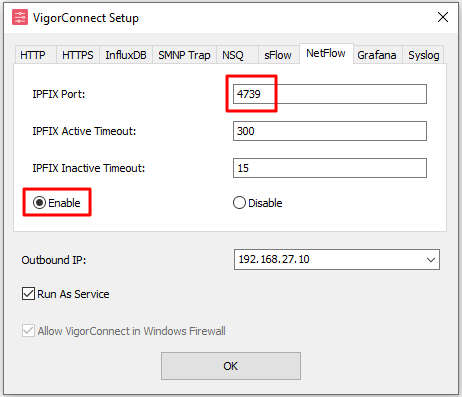Viewport: 462px width, 397px height.
Task: Select the Enable radio button
Action: 39,203
